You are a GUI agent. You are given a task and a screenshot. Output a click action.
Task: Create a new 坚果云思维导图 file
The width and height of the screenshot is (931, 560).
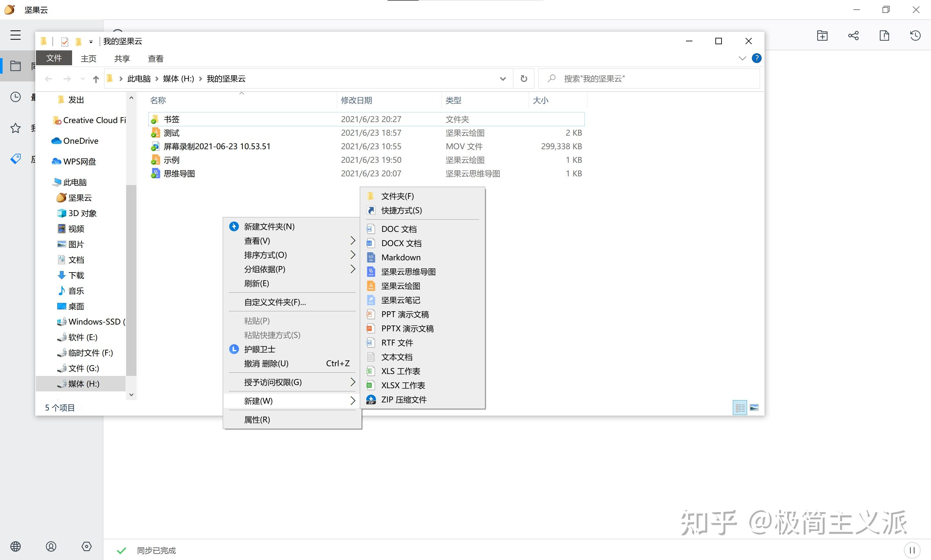[x=408, y=272]
